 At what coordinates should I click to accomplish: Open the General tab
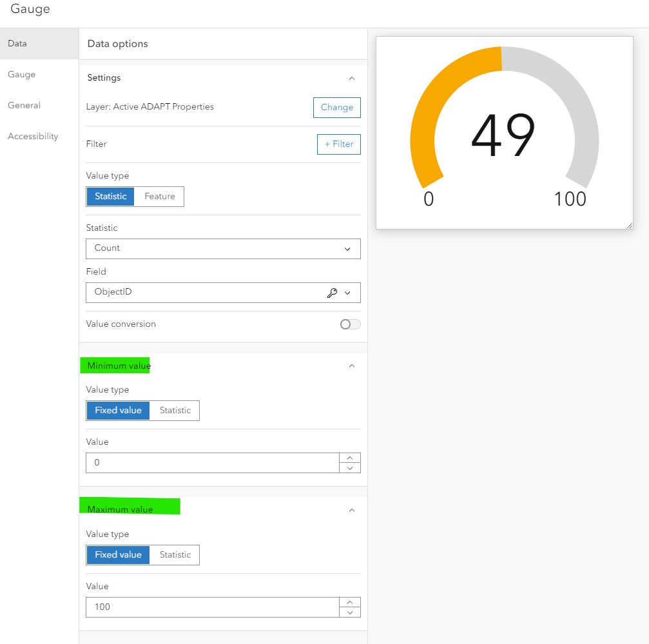click(x=23, y=105)
